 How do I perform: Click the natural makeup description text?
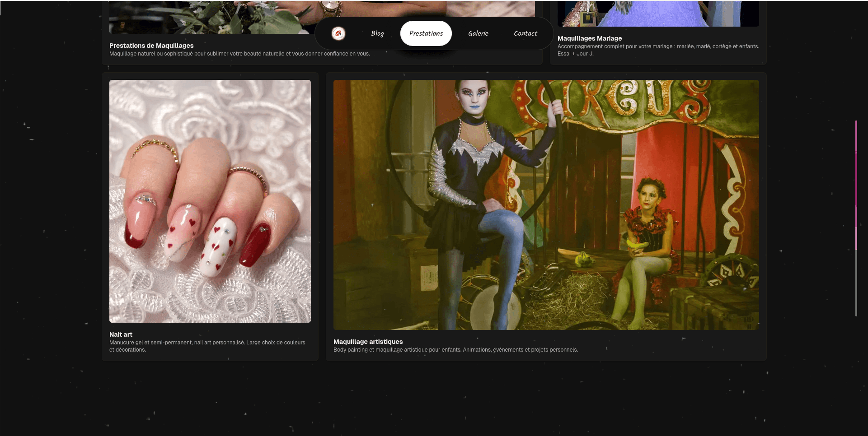[239, 54]
